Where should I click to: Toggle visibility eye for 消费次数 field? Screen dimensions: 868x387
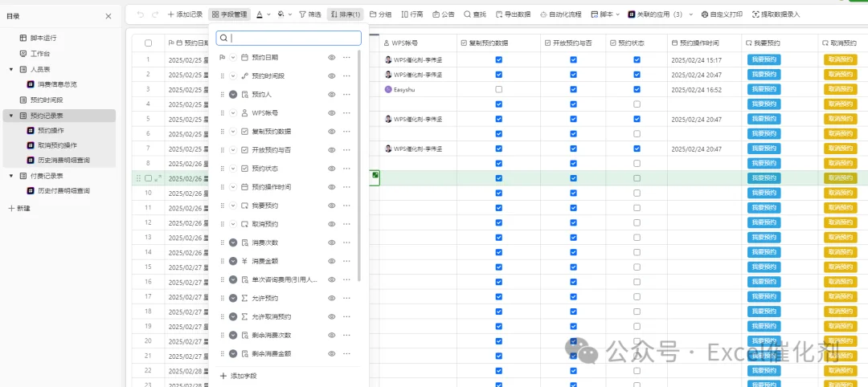point(332,242)
